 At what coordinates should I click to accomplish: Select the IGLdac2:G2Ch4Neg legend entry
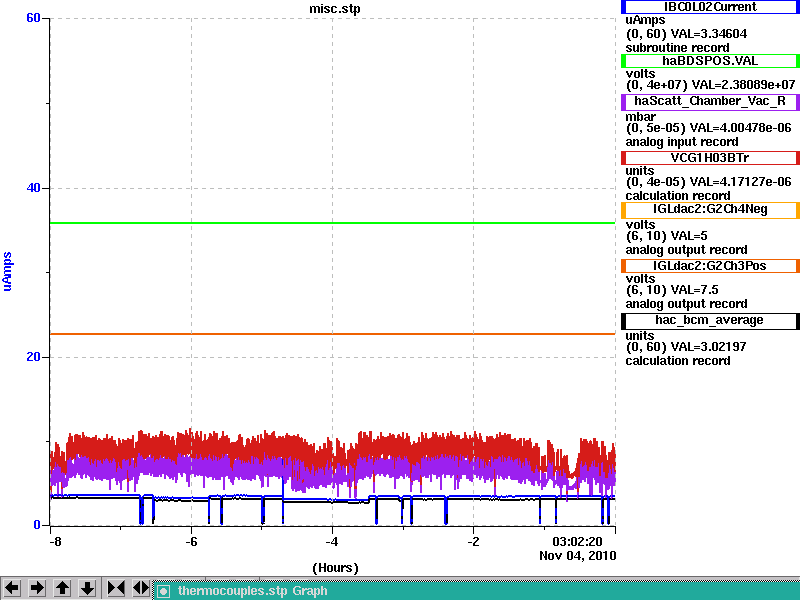click(x=710, y=210)
